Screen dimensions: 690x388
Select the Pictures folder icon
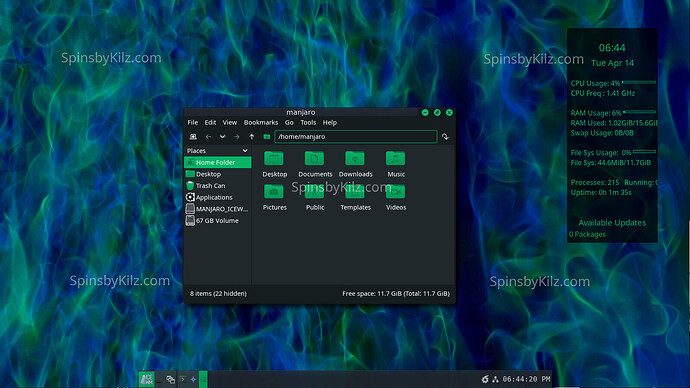tap(274, 192)
